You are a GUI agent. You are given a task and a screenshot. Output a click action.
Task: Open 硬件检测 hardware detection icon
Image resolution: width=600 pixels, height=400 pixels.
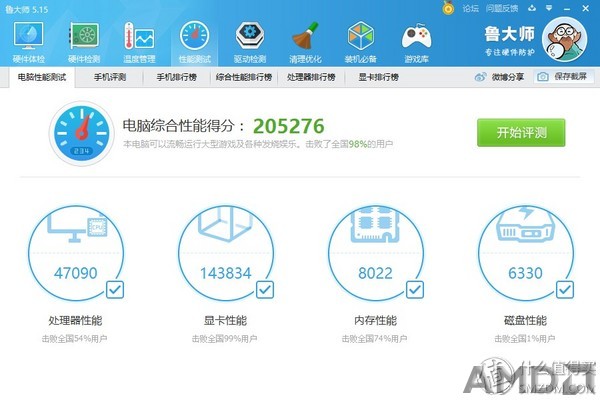[84, 36]
